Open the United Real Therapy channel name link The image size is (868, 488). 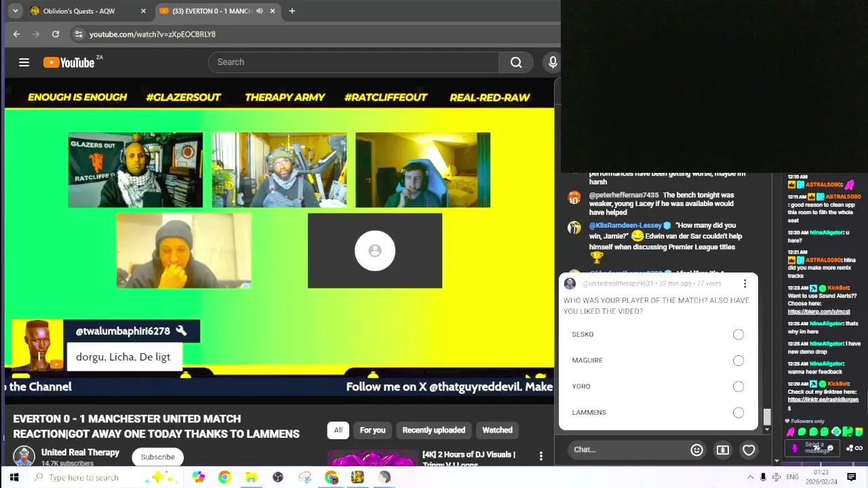80,452
